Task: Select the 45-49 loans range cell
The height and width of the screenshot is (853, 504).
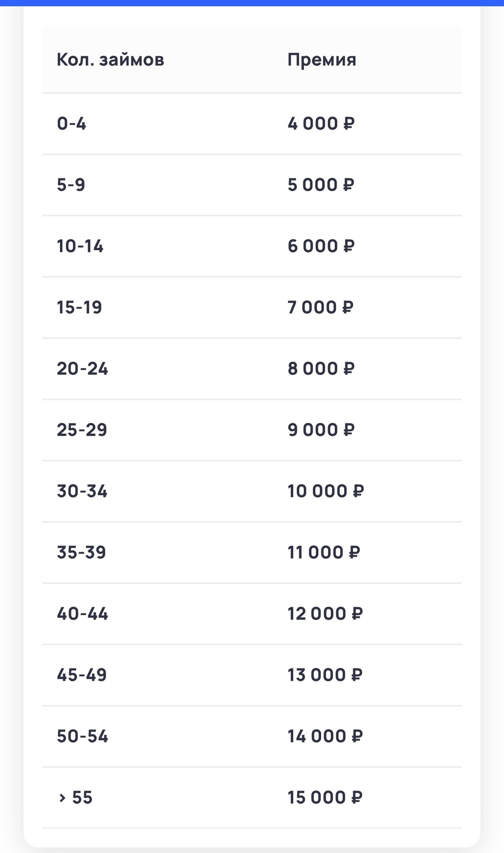Action: (x=82, y=675)
